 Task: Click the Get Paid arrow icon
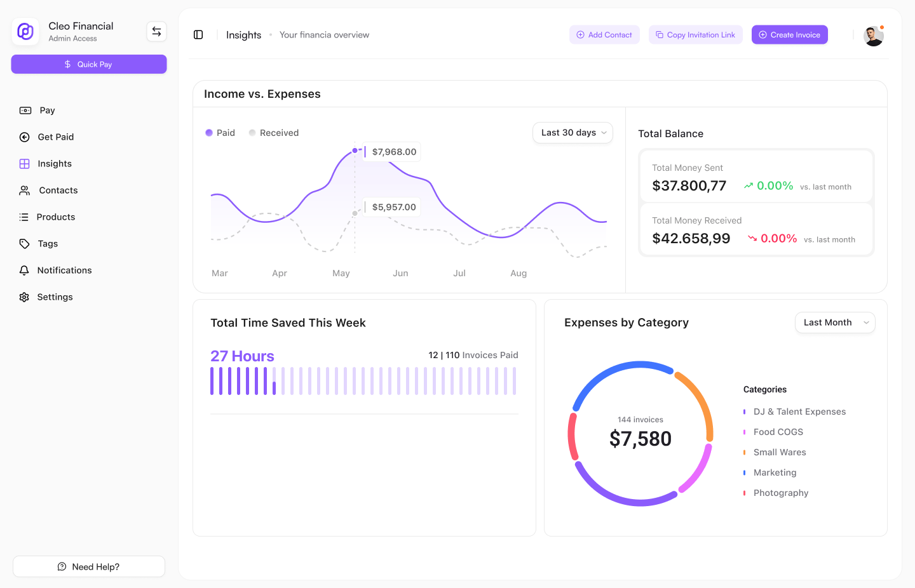(x=25, y=137)
